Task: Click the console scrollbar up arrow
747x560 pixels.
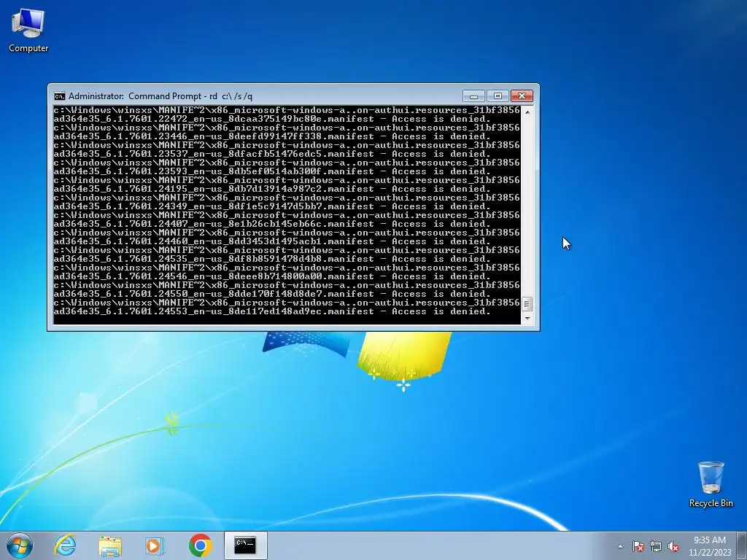Action: (x=527, y=112)
